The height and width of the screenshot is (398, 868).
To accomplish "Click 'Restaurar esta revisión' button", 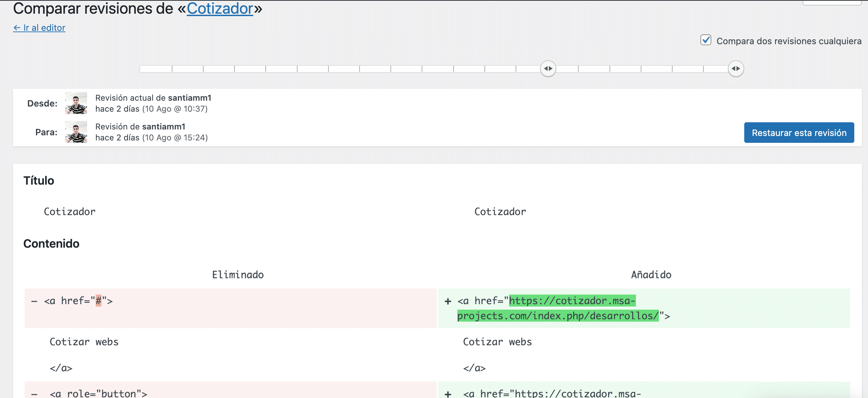I will pyautogui.click(x=799, y=133).
